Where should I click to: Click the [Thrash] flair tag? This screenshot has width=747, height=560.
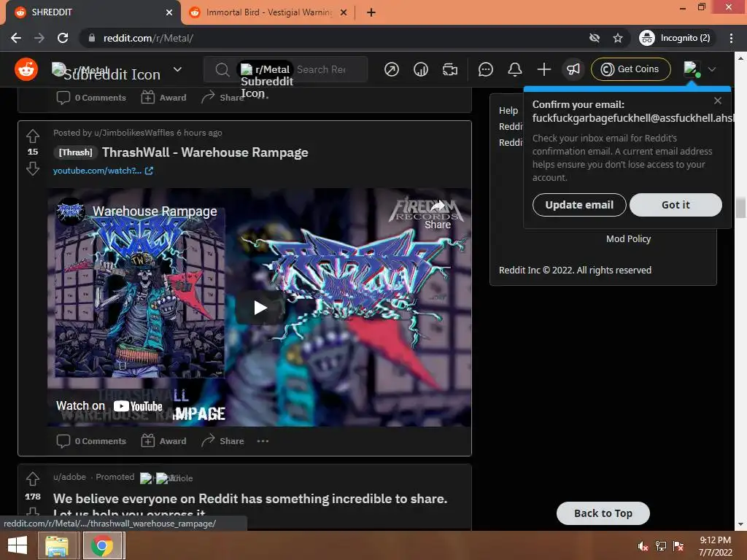[x=75, y=152]
